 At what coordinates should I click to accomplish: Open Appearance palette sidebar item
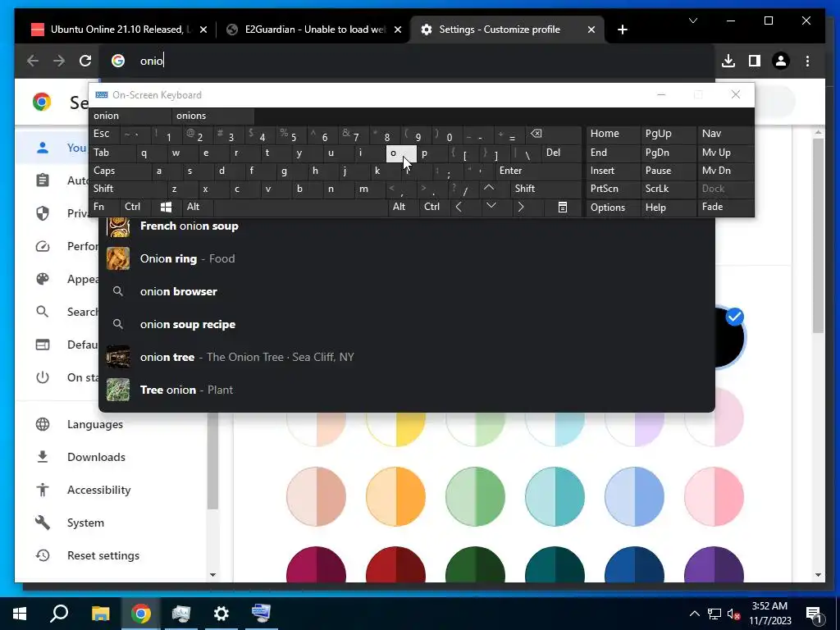tap(57, 279)
